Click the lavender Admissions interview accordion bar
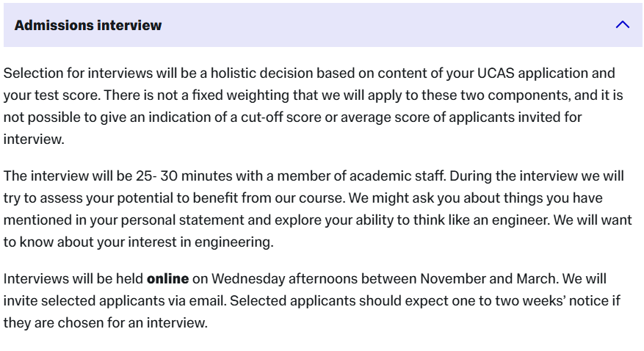This screenshot has height=351, width=644. pos(367,25)
